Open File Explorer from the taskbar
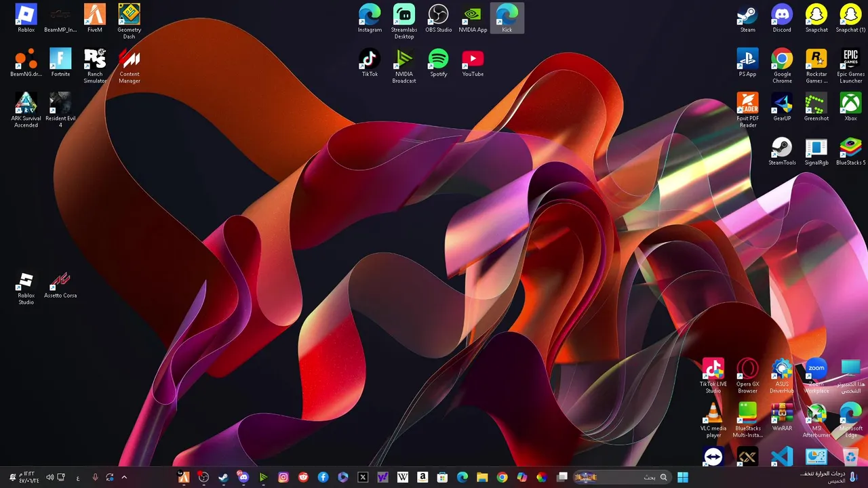Viewport: 868px width, 488px height. pyautogui.click(x=482, y=477)
